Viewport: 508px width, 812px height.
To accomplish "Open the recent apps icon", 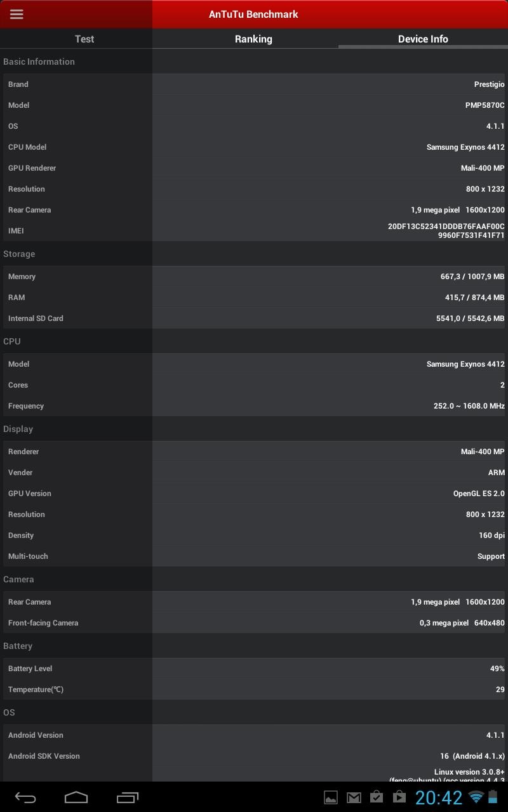I will click(127, 797).
